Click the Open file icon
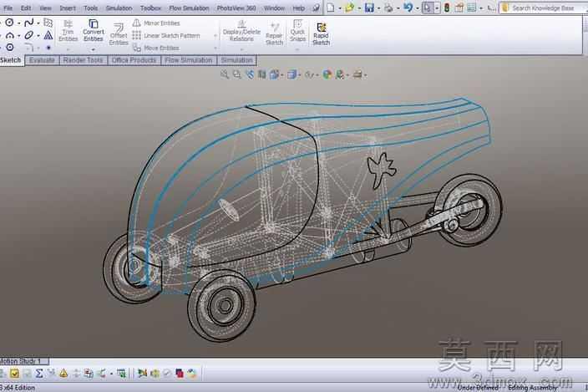Viewport: 588px width, 392px height. coord(349,8)
